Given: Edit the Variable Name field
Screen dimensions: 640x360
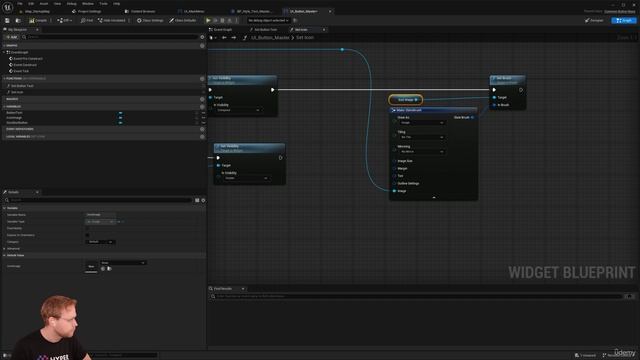Looking at the screenshot, I should 100,215.
